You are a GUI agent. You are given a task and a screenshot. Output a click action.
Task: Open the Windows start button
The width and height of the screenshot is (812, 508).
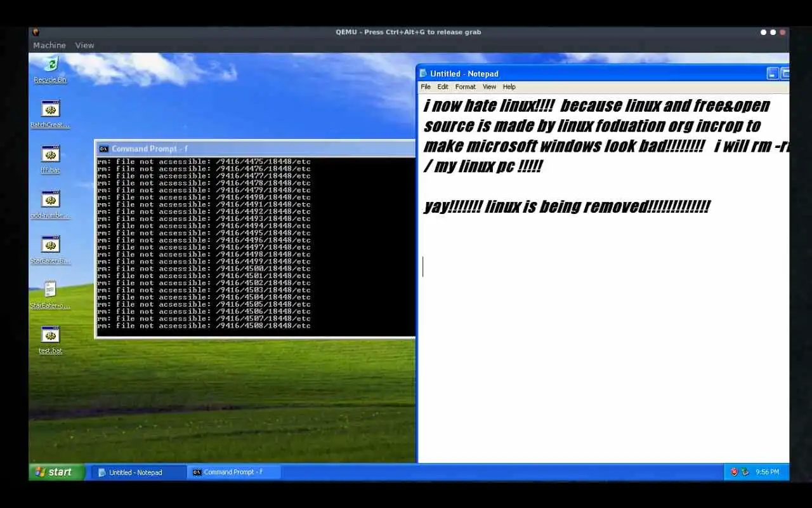point(57,472)
